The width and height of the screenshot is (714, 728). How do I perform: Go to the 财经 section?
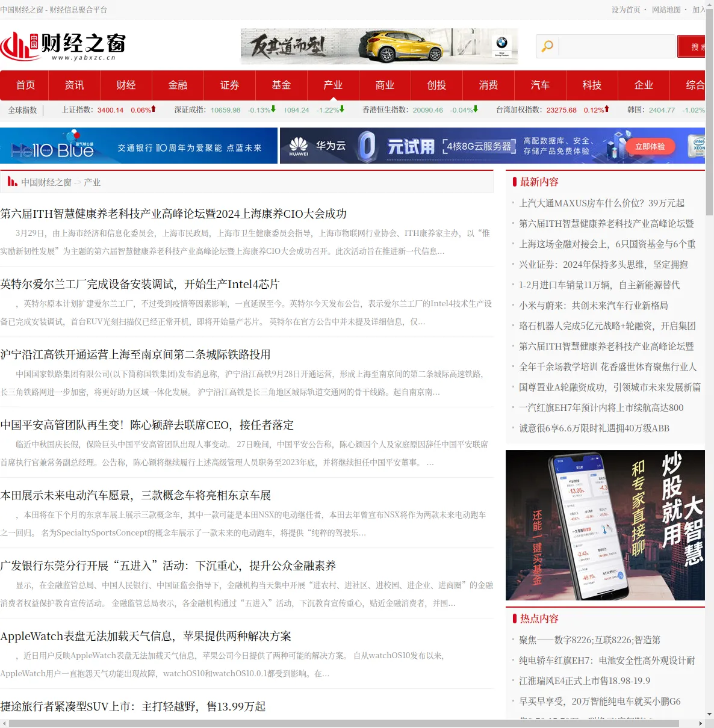pyautogui.click(x=126, y=85)
